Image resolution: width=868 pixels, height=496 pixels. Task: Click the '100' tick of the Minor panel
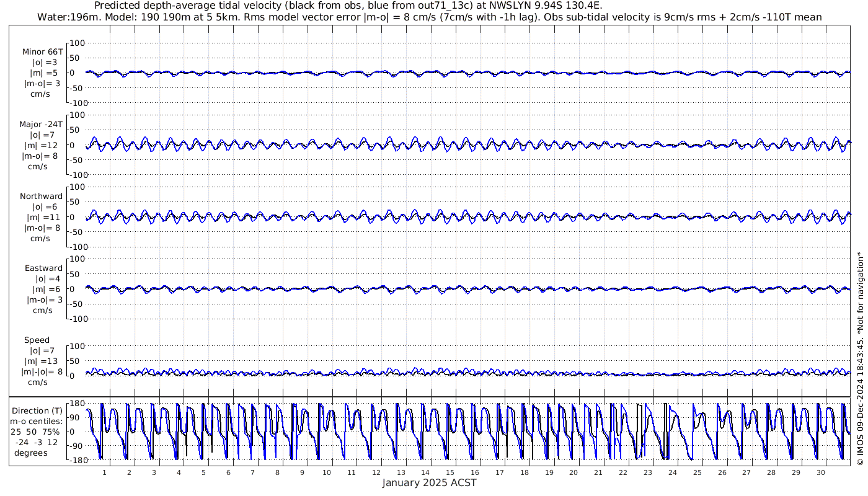tap(76, 43)
